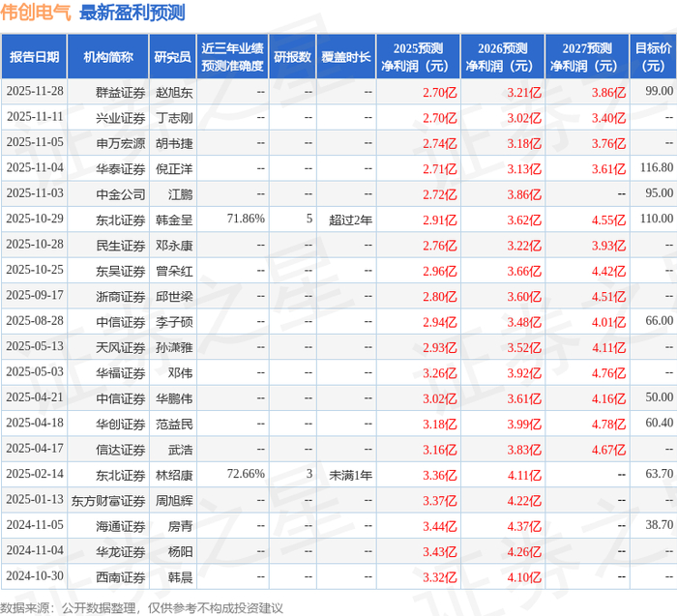Click coverage duration 未满1年
The width and height of the screenshot is (677, 616).
(350, 475)
